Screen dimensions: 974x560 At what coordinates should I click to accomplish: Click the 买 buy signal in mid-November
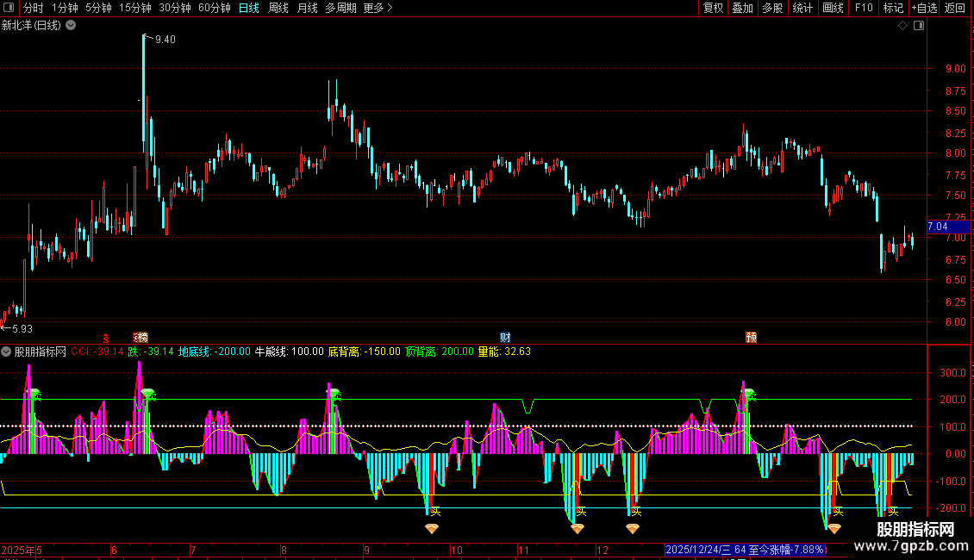click(x=581, y=512)
